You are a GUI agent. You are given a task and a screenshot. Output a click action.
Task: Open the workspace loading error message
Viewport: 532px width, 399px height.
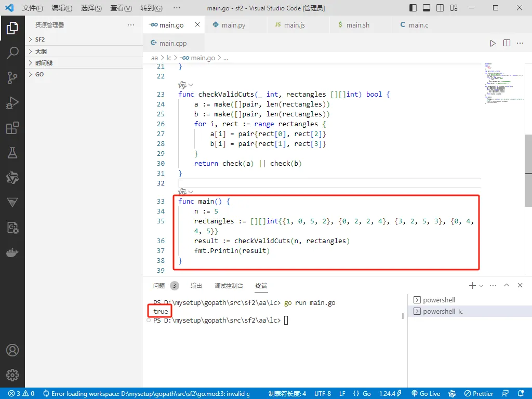[x=146, y=394]
